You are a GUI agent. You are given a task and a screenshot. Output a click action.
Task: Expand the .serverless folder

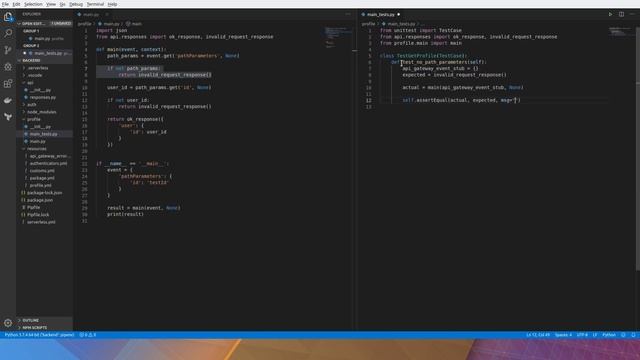click(44, 68)
